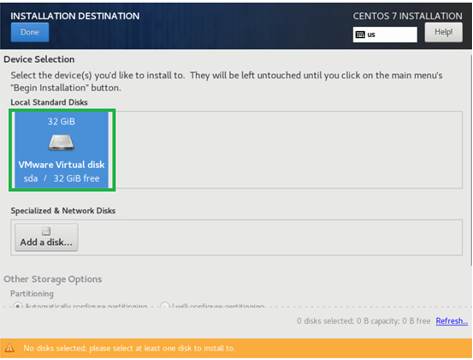
Task: Click the hard drive icon in disk tile
Action: (61, 142)
